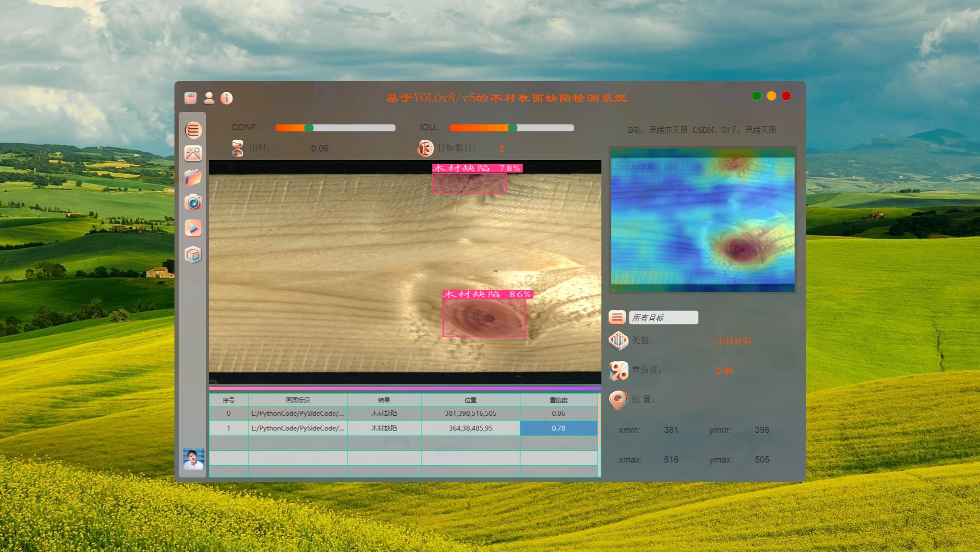Click the confidence value 0.86 in details
The width and height of the screenshot is (980, 552).
coord(724,371)
